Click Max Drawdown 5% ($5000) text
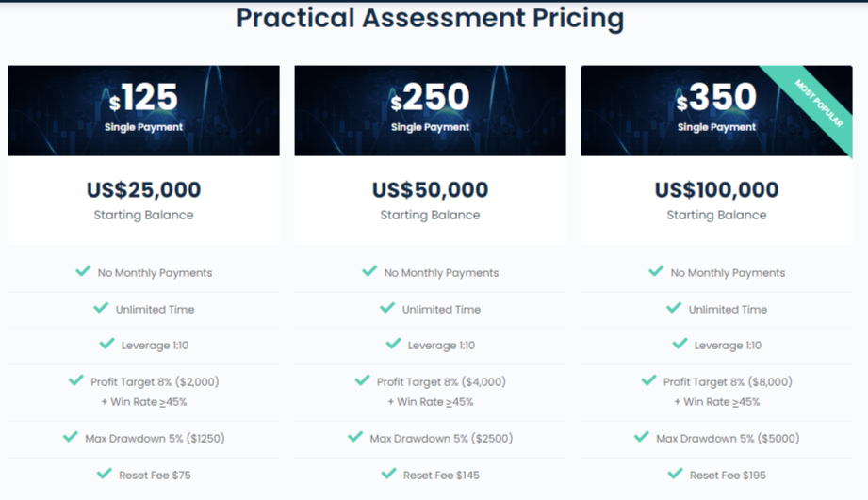 [x=728, y=439]
